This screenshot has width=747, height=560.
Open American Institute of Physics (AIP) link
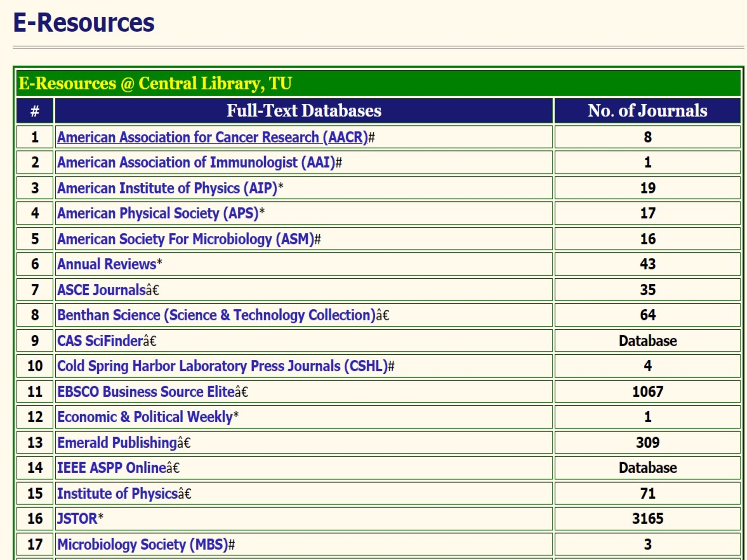click(x=167, y=188)
